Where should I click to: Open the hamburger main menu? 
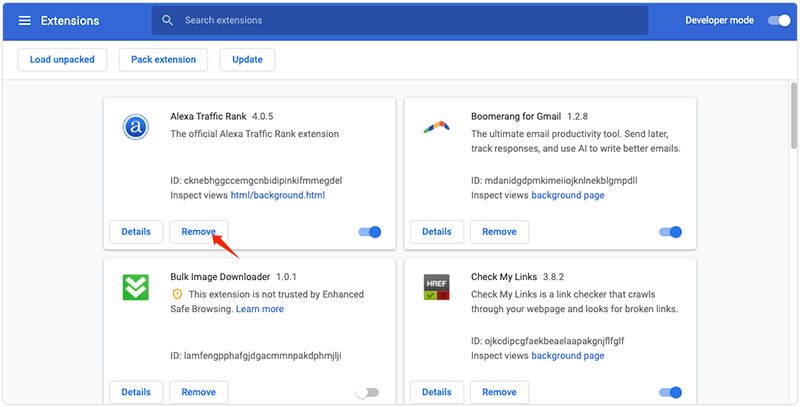pos(25,21)
